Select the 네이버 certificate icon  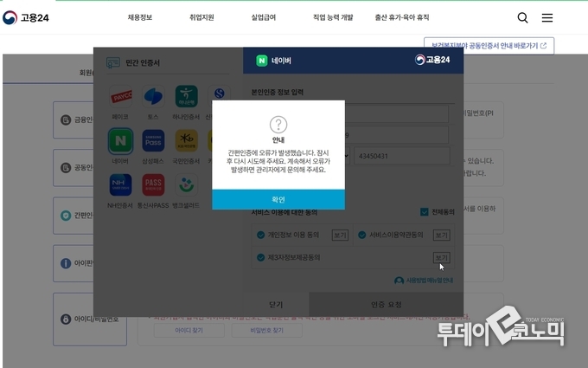[120, 141]
